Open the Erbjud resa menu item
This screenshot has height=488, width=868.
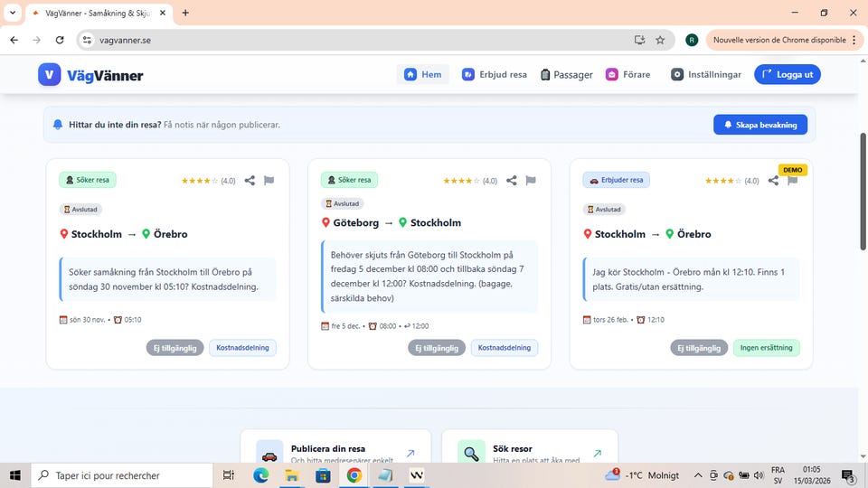click(x=495, y=75)
